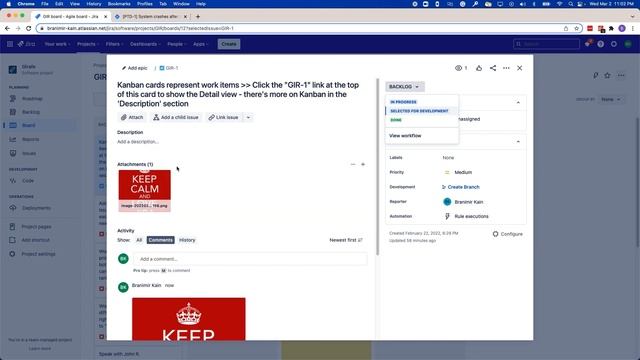Image resolution: width=640 pixels, height=360 pixels.
Task: Click the Jira settings gear icon
Action: pos(614,44)
